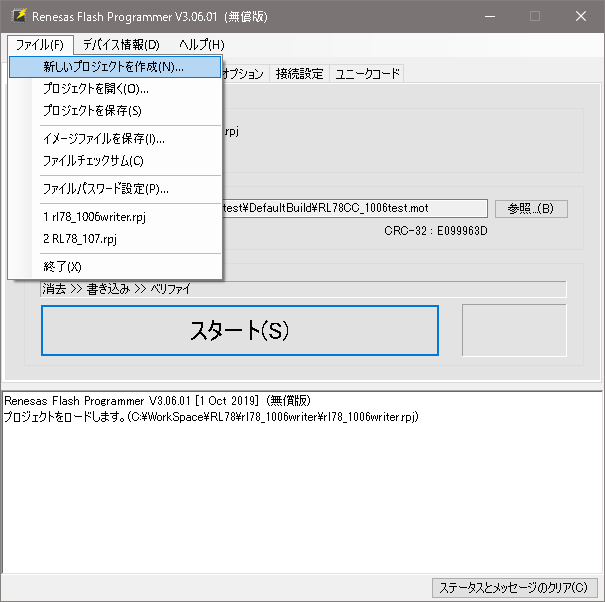
Task: Select 新しいプロジェクトを作成(N)... menu entry
Action: pyautogui.click(x=115, y=67)
